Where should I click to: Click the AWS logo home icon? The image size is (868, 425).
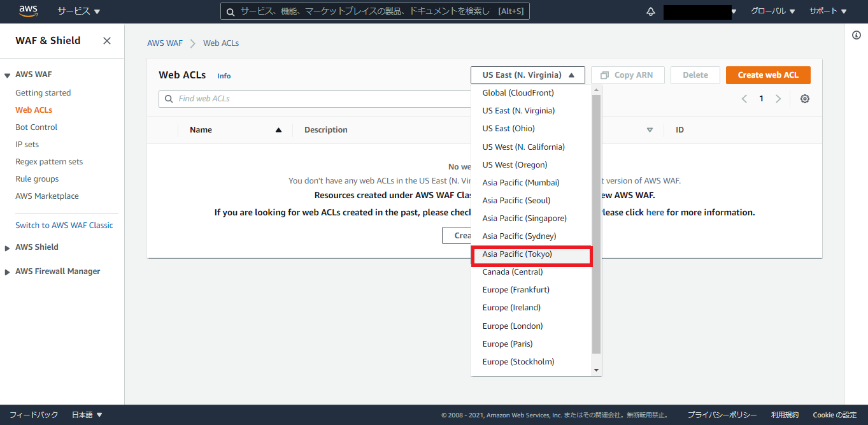coord(28,11)
